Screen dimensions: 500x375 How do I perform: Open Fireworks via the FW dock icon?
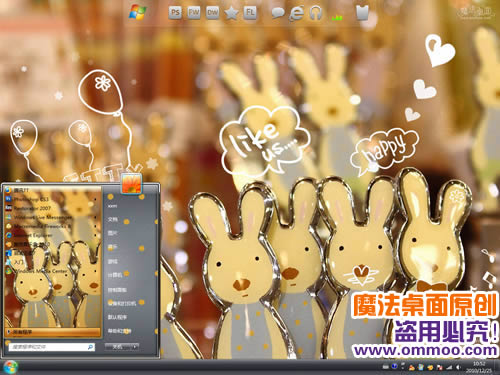pyautogui.click(x=194, y=13)
